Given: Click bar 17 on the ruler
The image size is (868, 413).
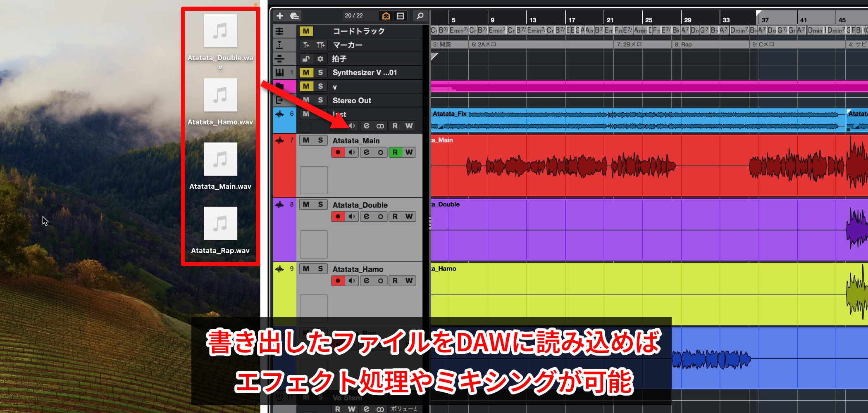Looking at the screenshot, I should 572,20.
